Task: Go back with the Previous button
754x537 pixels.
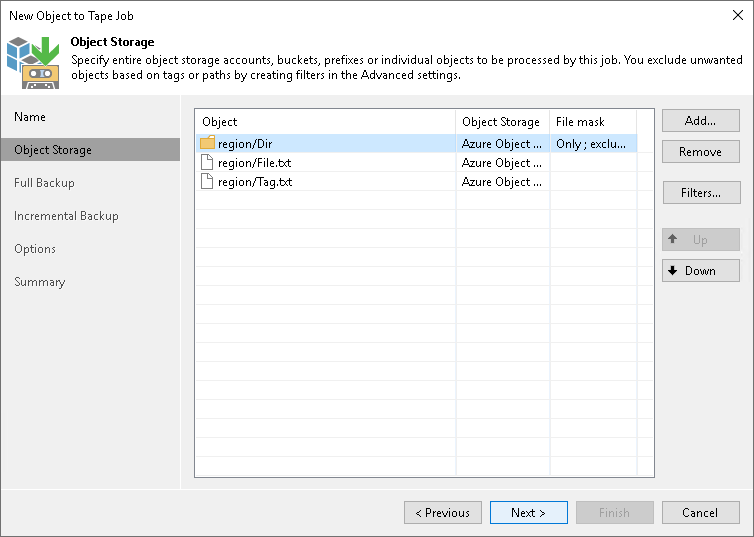Action: [442, 513]
